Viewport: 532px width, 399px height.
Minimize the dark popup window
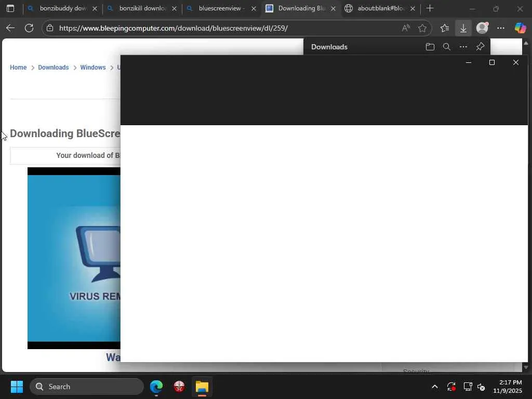[x=469, y=62]
